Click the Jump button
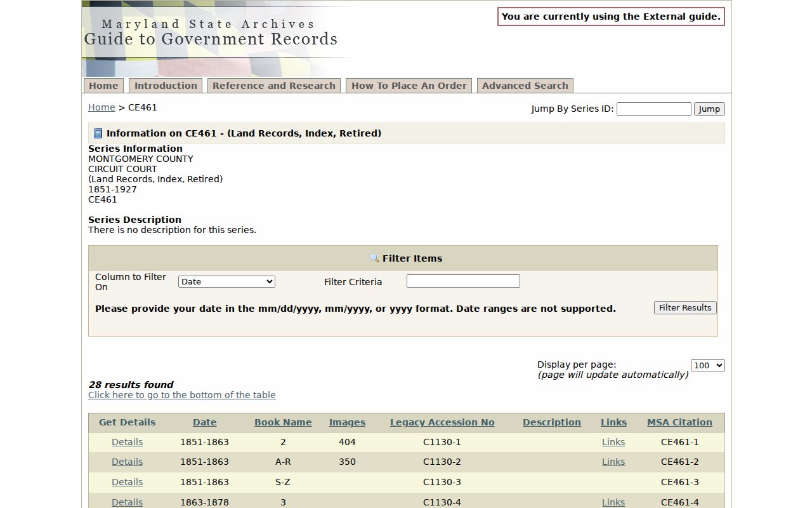Viewport: 812px width, 508px height. tap(709, 109)
